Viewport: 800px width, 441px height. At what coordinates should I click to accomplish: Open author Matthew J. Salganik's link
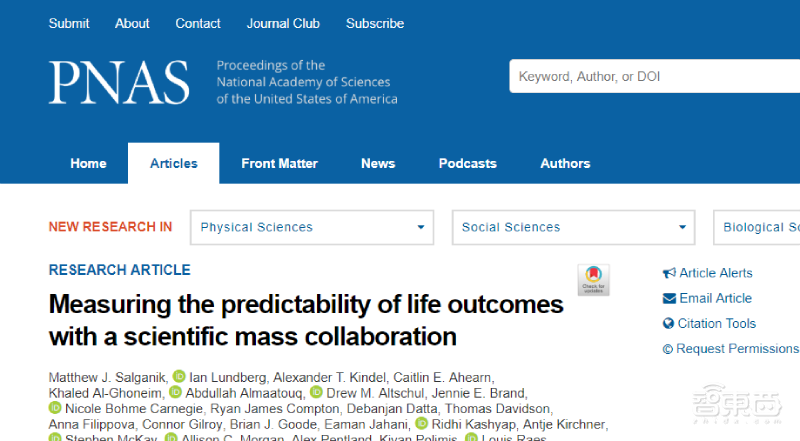pyautogui.click(x=106, y=376)
